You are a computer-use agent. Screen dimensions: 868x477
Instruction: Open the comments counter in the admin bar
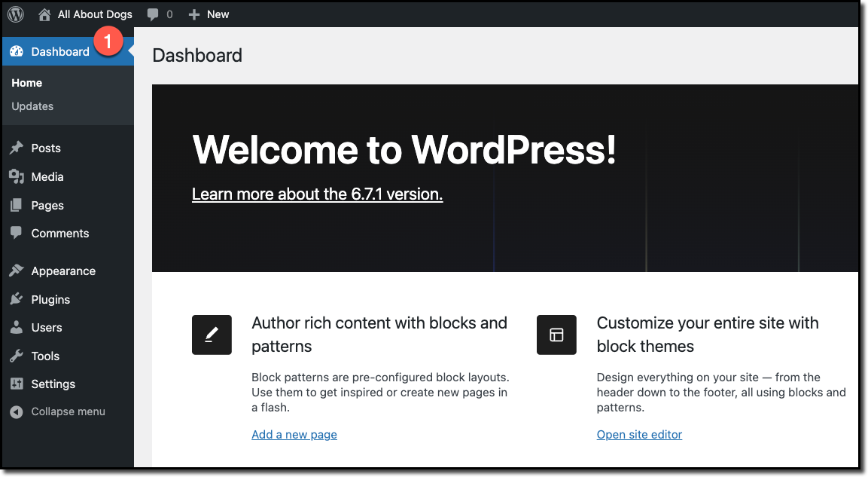[159, 14]
